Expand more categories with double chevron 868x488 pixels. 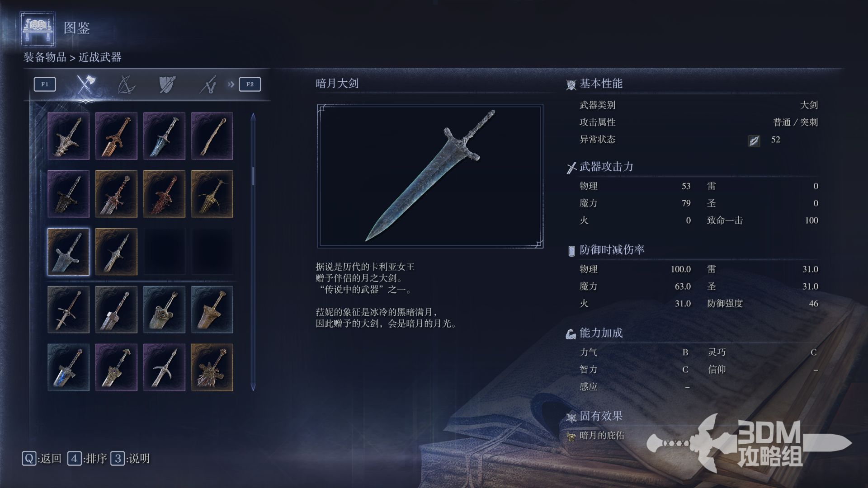(x=231, y=84)
